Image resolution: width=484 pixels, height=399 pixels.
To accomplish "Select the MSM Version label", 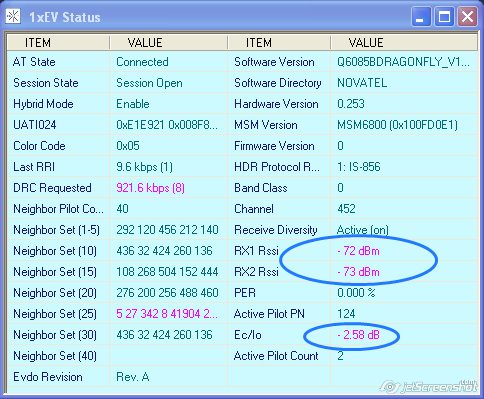I will pyautogui.click(x=266, y=125).
